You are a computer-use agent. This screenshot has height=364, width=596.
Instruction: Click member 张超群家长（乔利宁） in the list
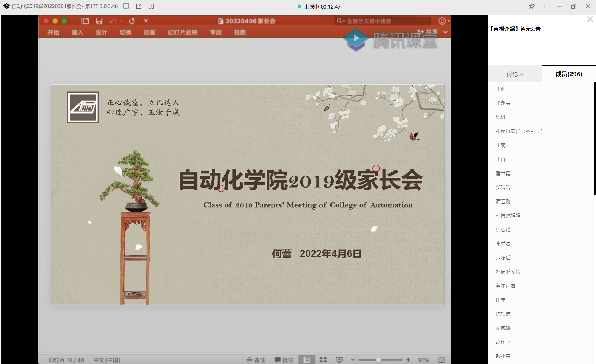point(519,131)
